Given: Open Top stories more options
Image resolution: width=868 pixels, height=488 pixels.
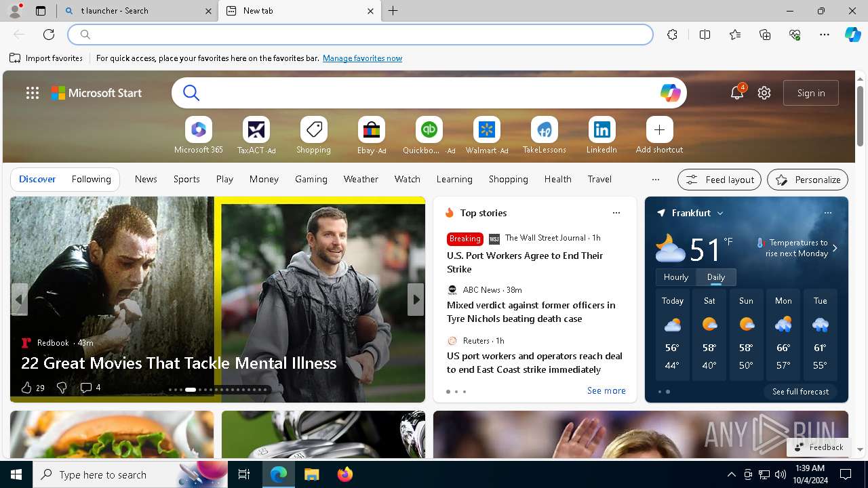Looking at the screenshot, I should [x=616, y=213].
